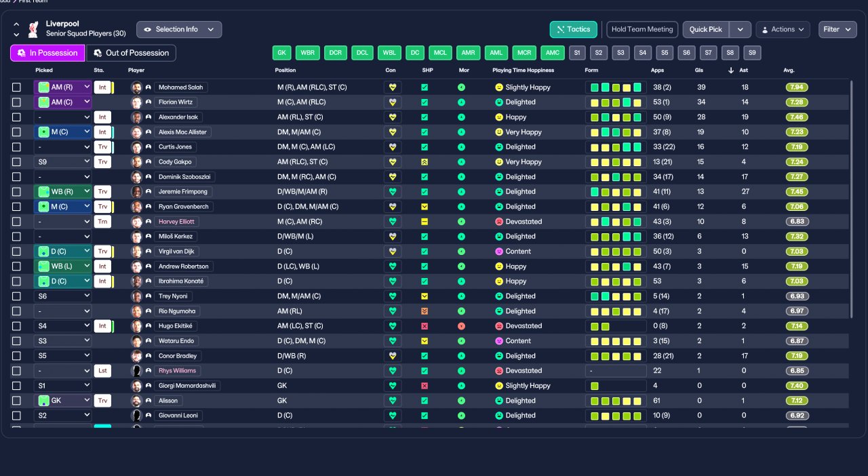
Task: Tick Conor Bradley's row checkbox
Action: tap(16, 356)
